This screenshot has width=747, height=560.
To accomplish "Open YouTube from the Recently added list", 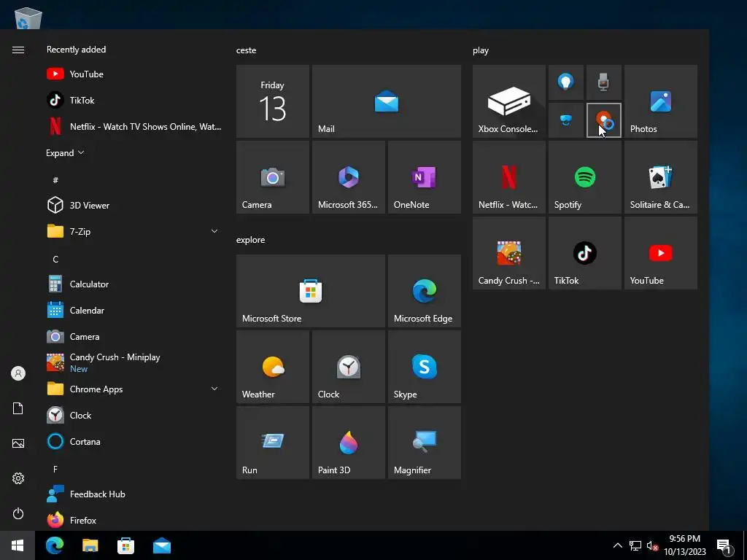I will pos(133,74).
